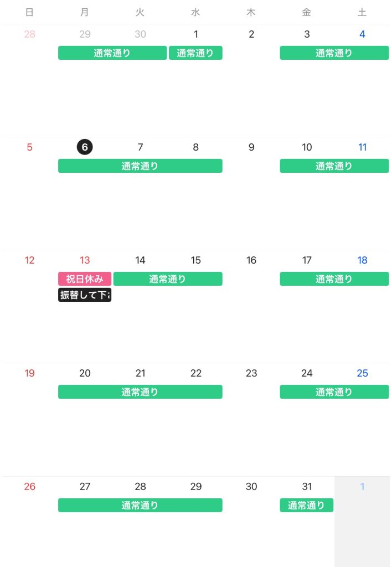Screen dimensions: 392x567
Task: Select today's highlighted date 6
Action: pyautogui.click(x=85, y=147)
